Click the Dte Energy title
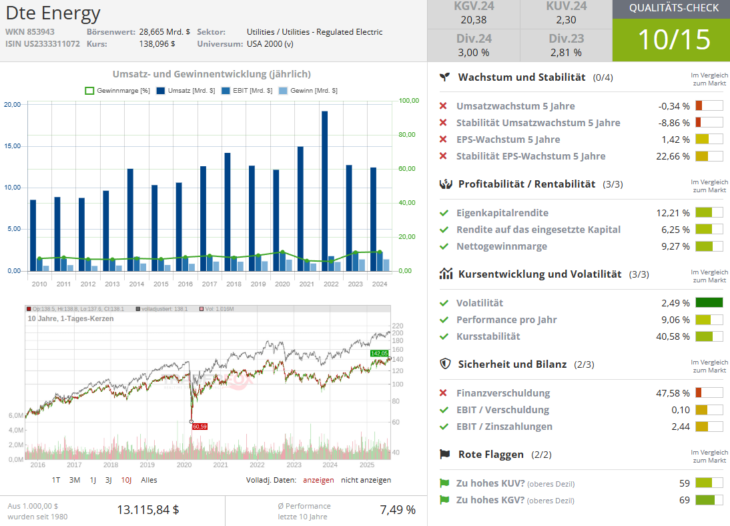Image resolution: width=730 pixels, height=526 pixels. [53, 13]
